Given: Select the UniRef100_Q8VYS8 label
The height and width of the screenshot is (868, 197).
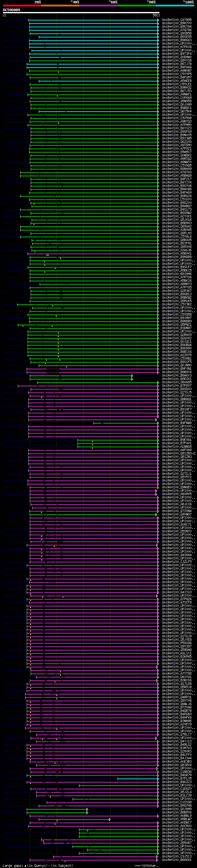Looking at the screenshot, I should pos(177,61).
